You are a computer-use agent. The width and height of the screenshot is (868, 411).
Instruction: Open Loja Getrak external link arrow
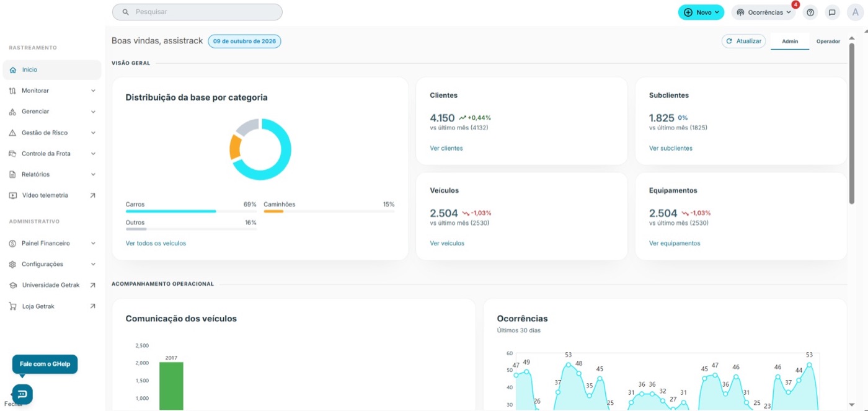point(93,306)
